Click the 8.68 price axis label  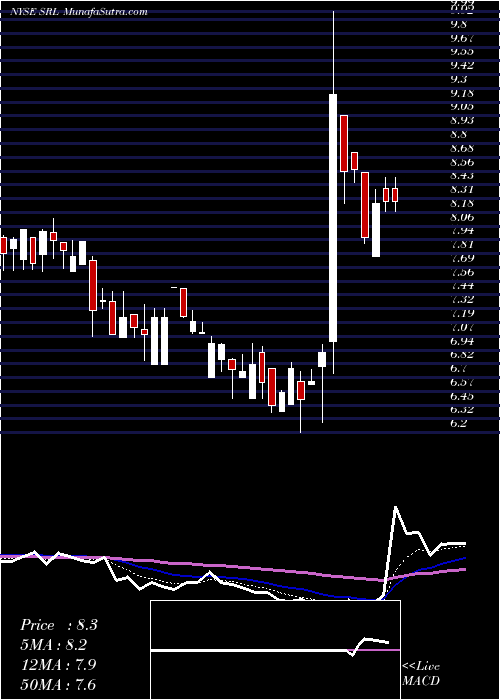pyautogui.click(x=462, y=148)
